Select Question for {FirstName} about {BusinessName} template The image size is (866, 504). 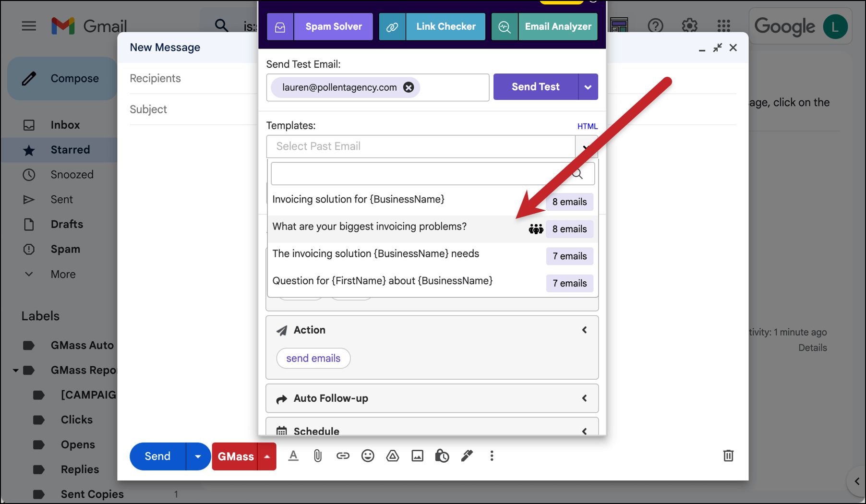coord(433,283)
